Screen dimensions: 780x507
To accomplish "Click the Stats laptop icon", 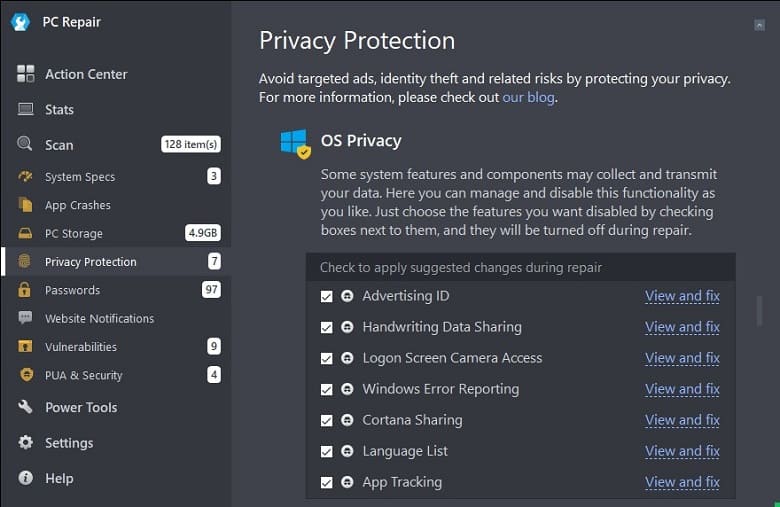I will 25,109.
